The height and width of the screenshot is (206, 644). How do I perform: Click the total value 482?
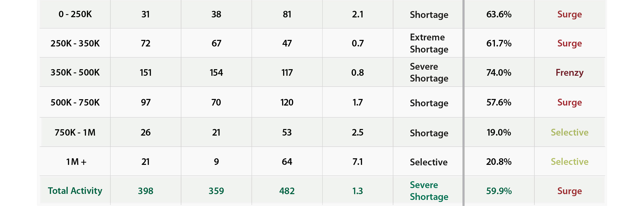tap(287, 191)
